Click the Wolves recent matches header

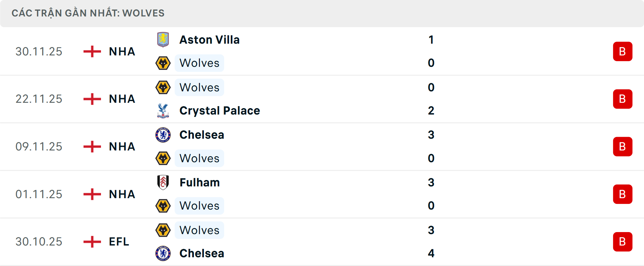click(x=88, y=13)
